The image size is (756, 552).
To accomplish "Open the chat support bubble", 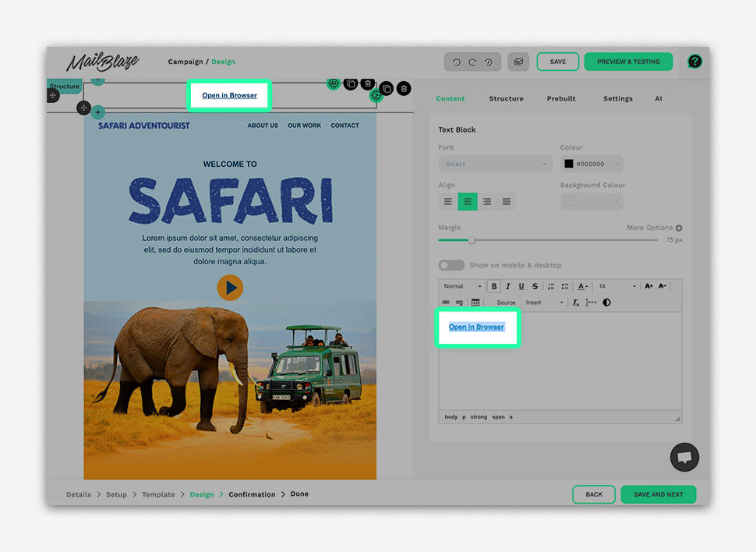I will click(684, 458).
